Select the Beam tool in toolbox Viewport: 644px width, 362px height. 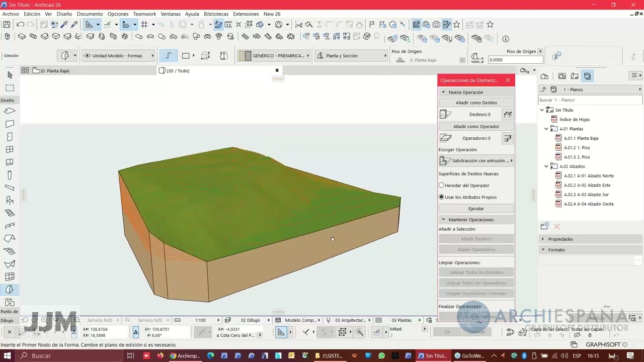tap(10, 188)
